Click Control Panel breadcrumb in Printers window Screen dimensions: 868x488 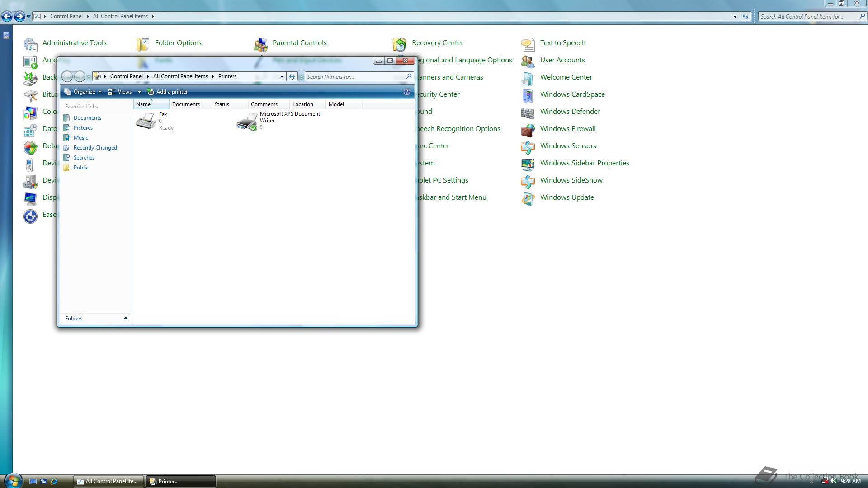tap(127, 76)
